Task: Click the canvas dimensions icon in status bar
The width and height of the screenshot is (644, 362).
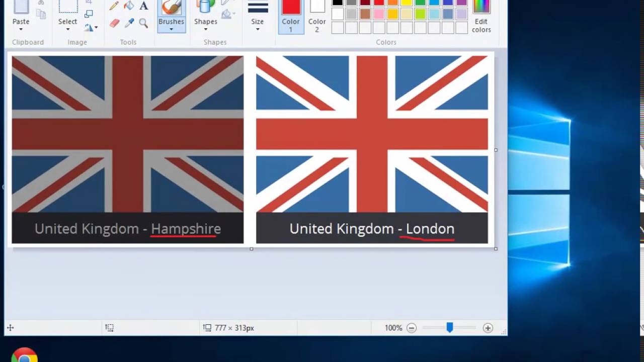Action: (207, 328)
